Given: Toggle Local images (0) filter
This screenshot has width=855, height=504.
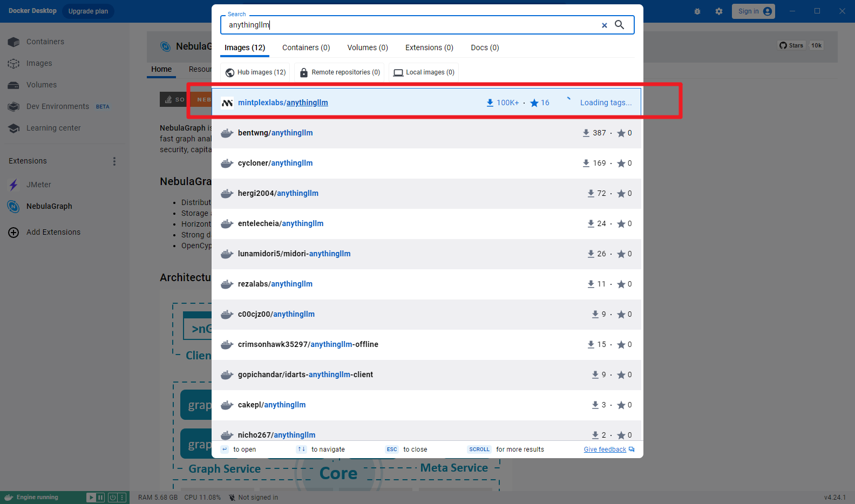Looking at the screenshot, I should click(424, 72).
